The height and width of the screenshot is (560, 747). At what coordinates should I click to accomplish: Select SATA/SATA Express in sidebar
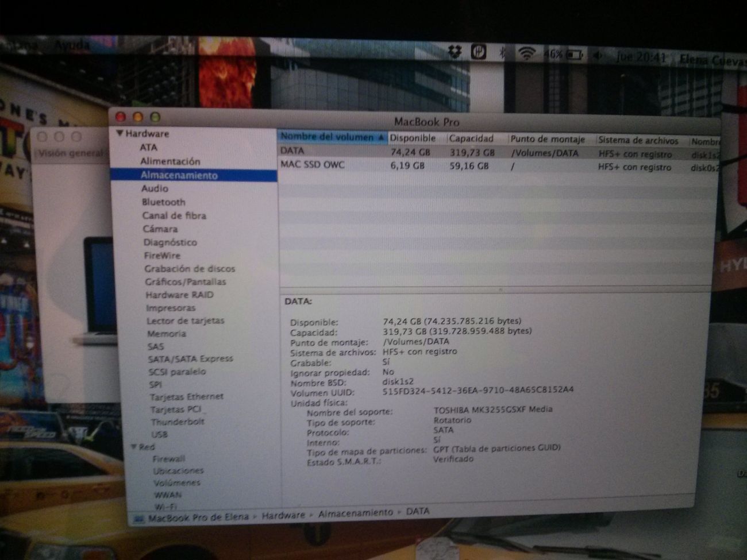click(191, 358)
